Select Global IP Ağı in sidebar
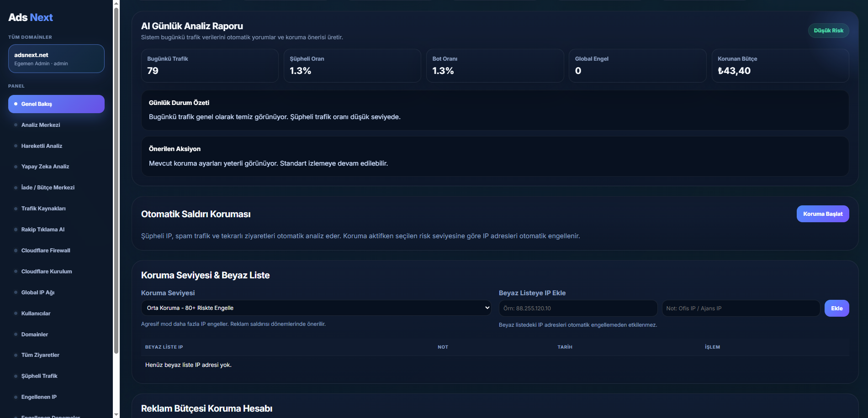The width and height of the screenshot is (868, 418). 56,293
